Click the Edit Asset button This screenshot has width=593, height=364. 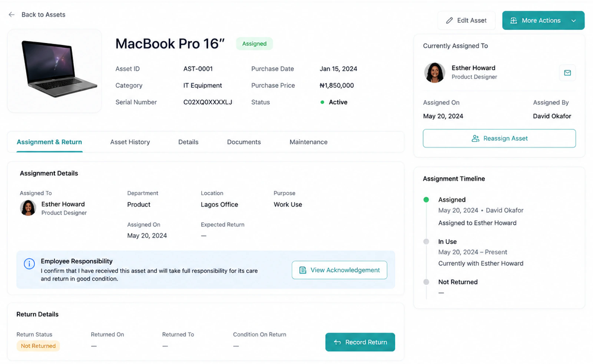pos(466,20)
